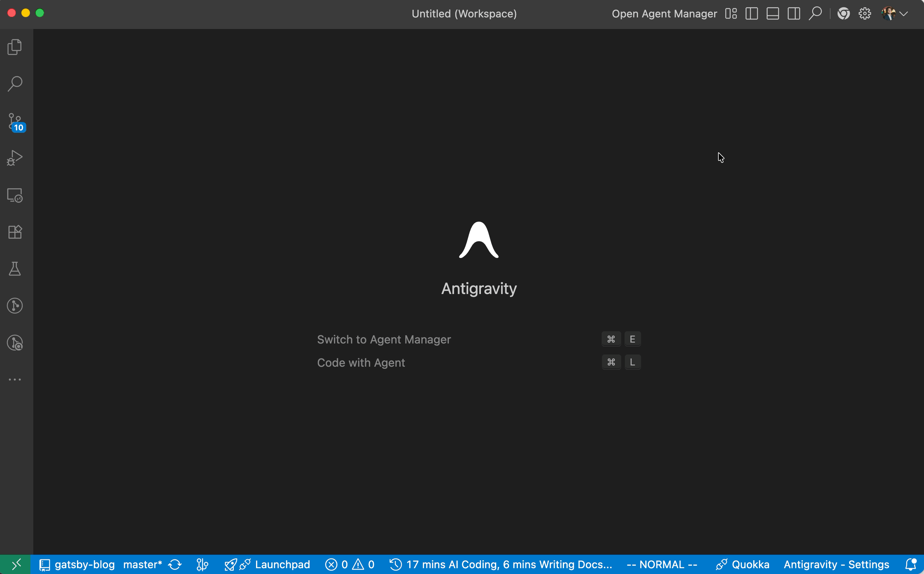Toggle the primary side bar

coord(751,13)
